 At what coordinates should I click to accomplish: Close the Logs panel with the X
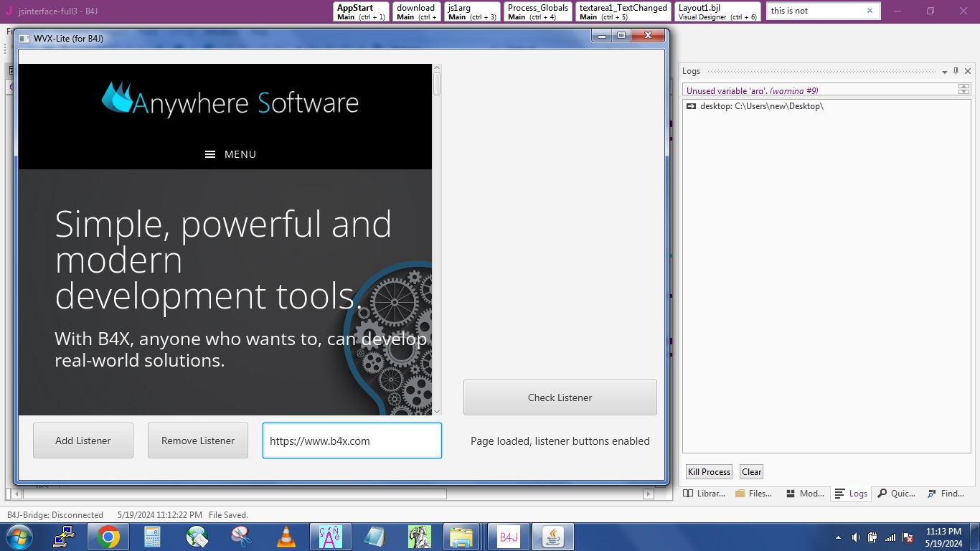pyautogui.click(x=968, y=71)
